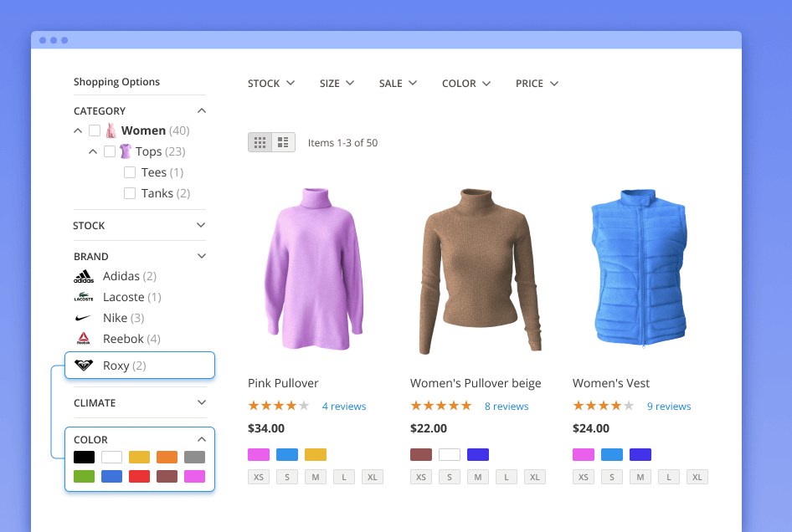The image size is (792, 532).
Task: Choose the Reebok brand logo
Action: (84, 339)
